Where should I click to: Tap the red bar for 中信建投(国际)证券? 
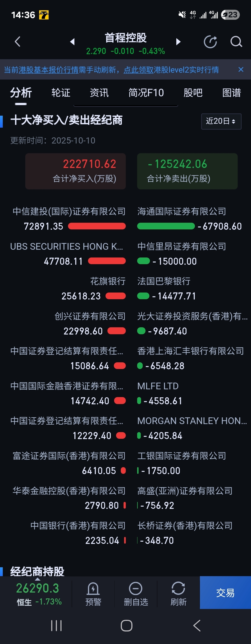(97, 226)
